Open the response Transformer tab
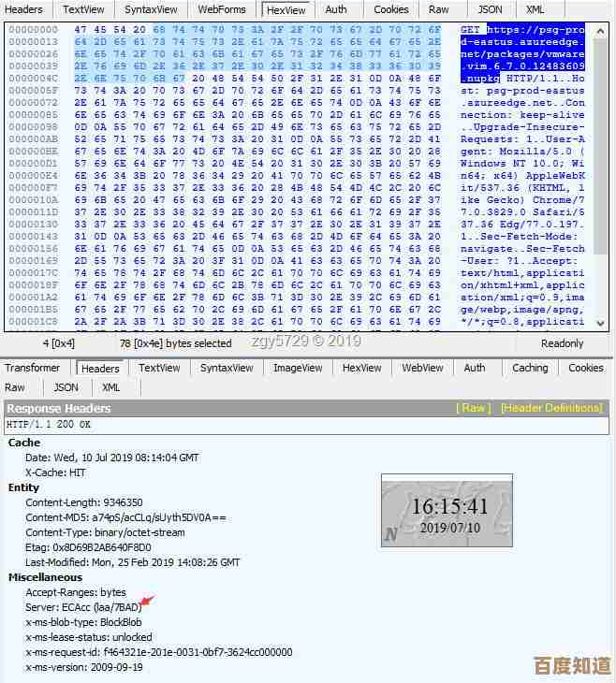This screenshot has width=616, height=683. coord(32,368)
